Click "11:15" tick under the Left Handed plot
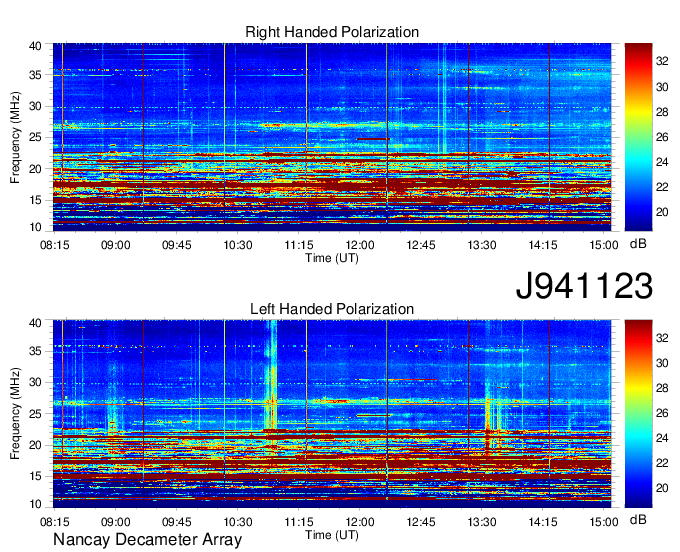The width and height of the screenshot is (680, 552). pos(299,522)
